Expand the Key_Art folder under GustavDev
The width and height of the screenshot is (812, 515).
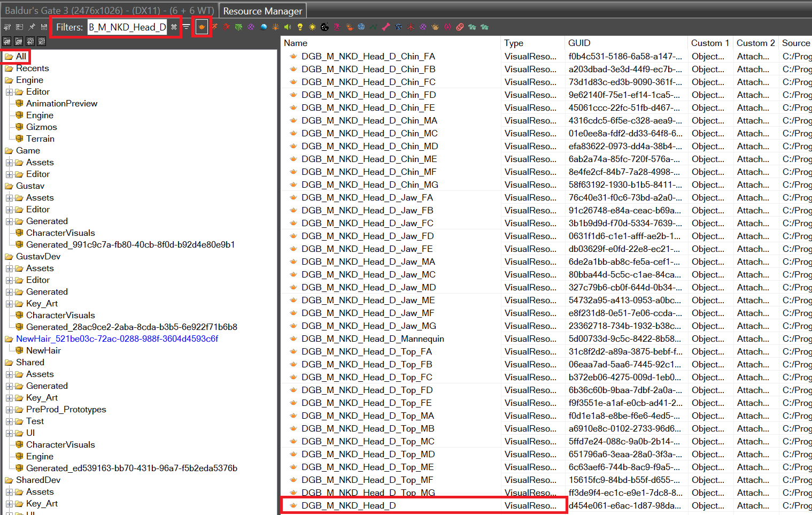pos(9,304)
